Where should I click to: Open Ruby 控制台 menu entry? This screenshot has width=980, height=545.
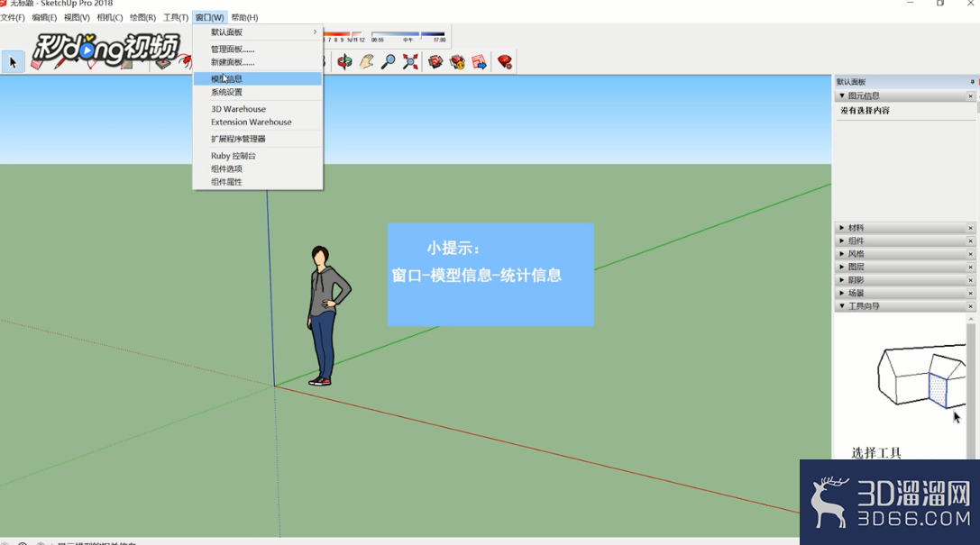[258, 156]
